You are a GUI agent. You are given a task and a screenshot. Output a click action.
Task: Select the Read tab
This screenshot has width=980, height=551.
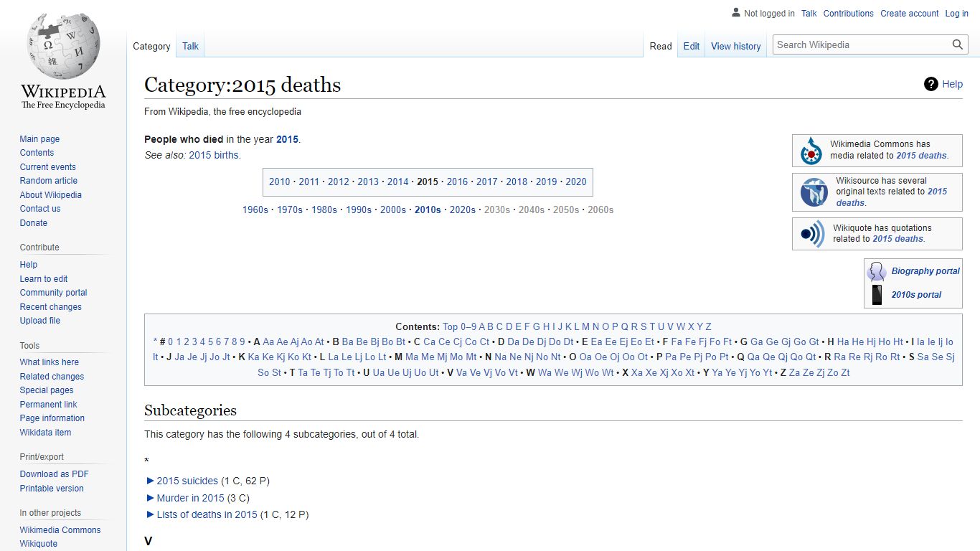pos(661,46)
